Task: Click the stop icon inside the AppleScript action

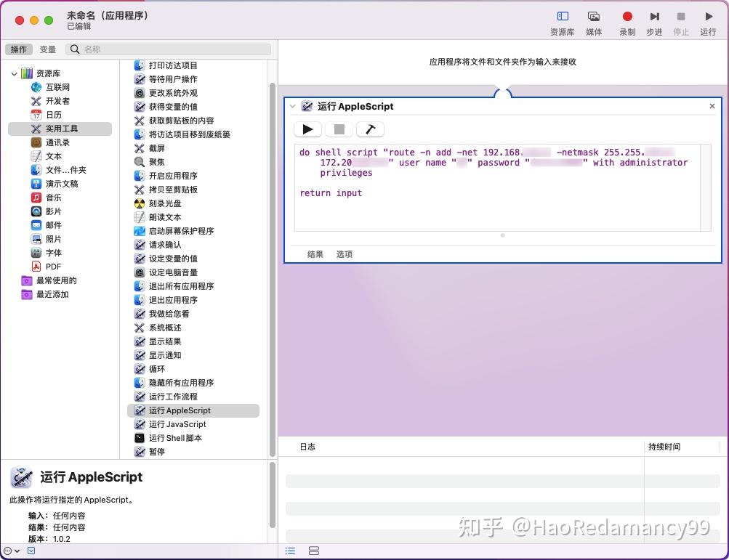Action: tap(339, 129)
